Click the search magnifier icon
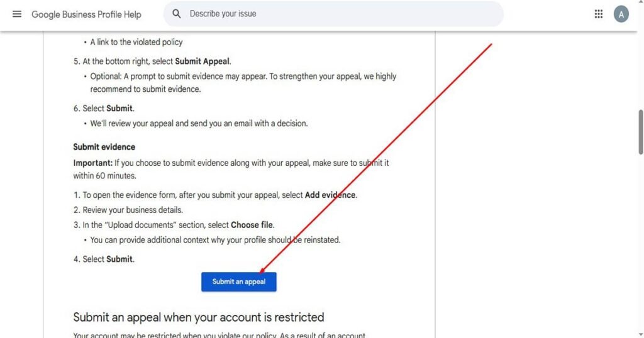 (x=177, y=14)
